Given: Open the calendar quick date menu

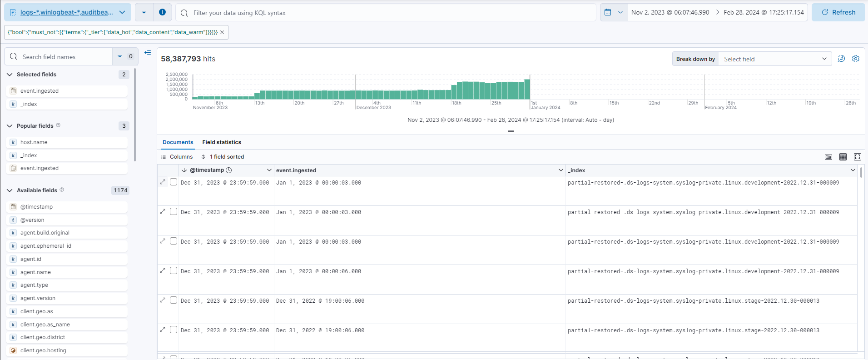Looking at the screenshot, I should coord(613,12).
